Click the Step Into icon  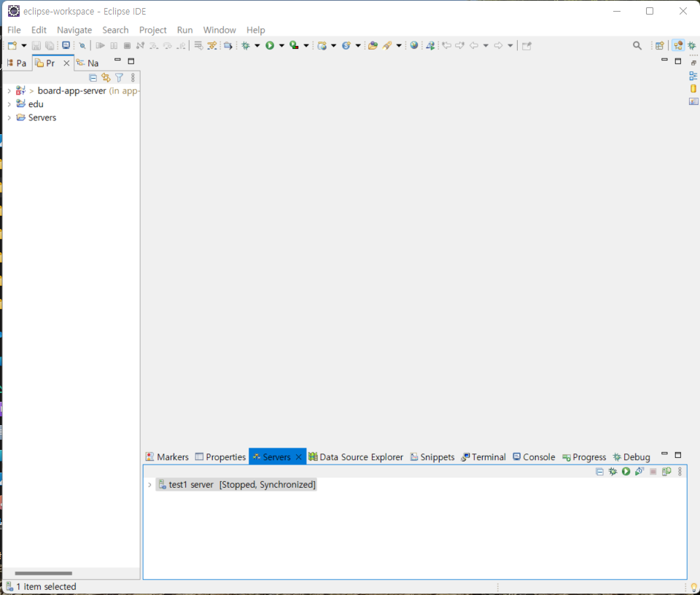coord(154,45)
